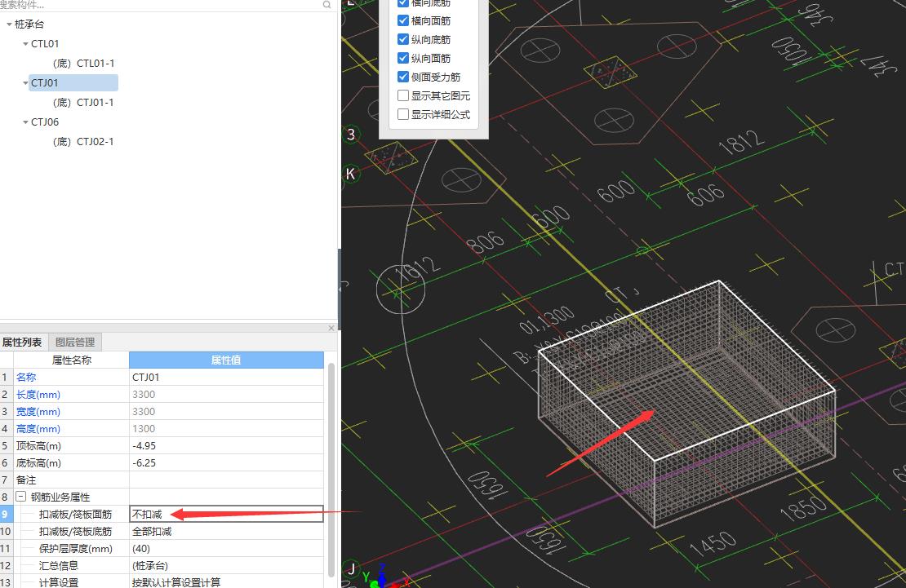This screenshot has height=588, width=906.
Task: Collapse the CTJ06 tree node arrow
Action: 25,122
